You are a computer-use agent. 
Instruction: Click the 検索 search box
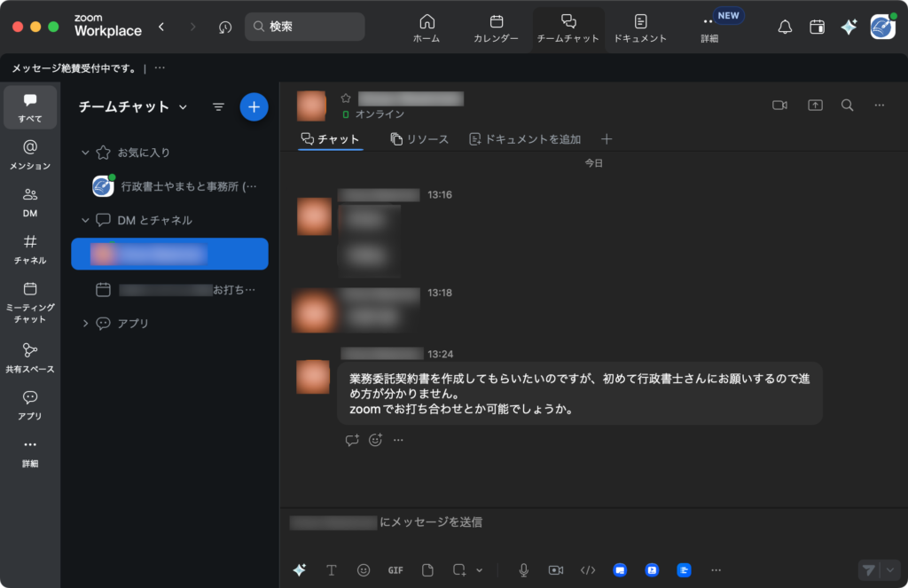pyautogui.click(x=305, y=27)
